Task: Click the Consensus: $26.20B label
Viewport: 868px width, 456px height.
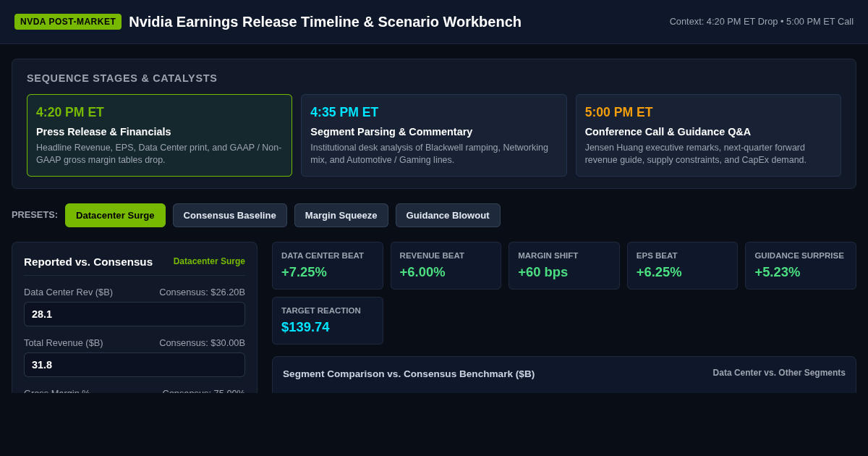Action: click(202, 292)
